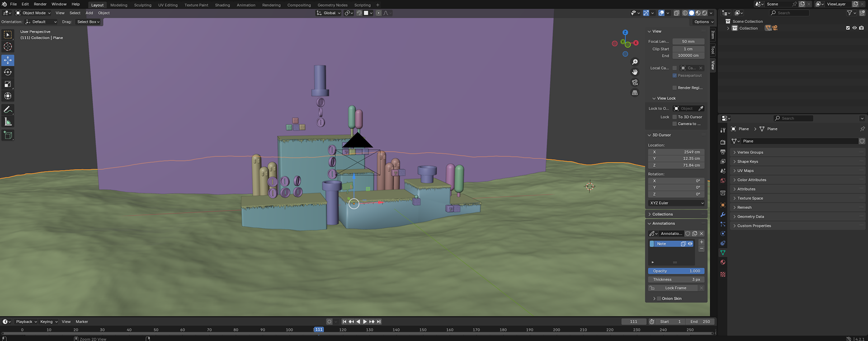The width and height of the screenshot is (868, 341).
Task: Select the Transform tool
Action: 8,96
